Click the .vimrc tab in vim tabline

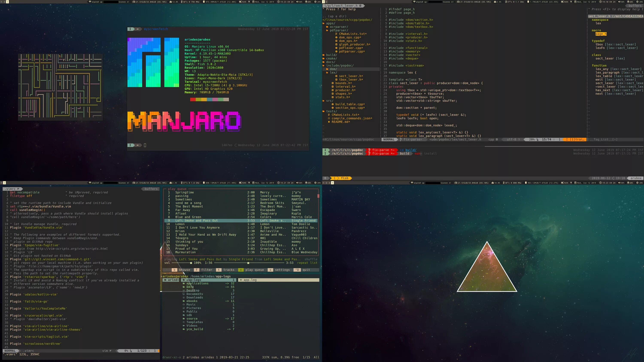click(12, 189)
